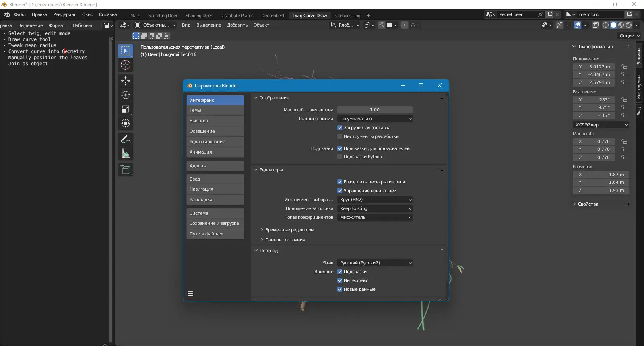Switch to material preview shading

[621, 25]
